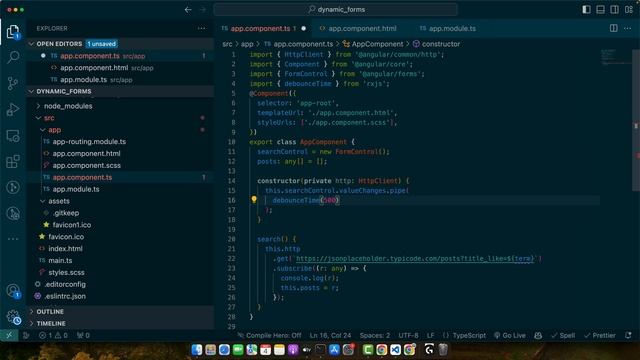Open the Manage gear icon
Screen dimensions: 640x360
click(x=13, y=317)
